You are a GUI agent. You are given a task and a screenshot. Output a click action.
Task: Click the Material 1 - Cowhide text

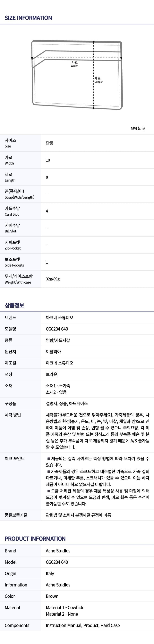point(65,608)
